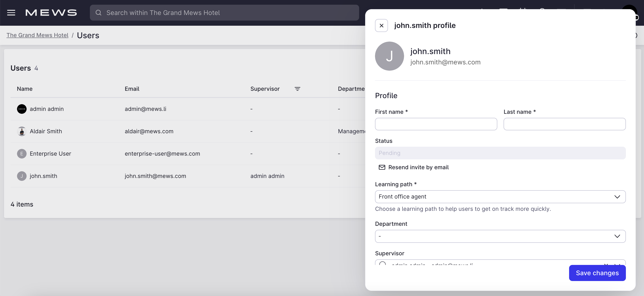Click the Department column header
This screenshot has width=644, height=296.
(351, 89)
